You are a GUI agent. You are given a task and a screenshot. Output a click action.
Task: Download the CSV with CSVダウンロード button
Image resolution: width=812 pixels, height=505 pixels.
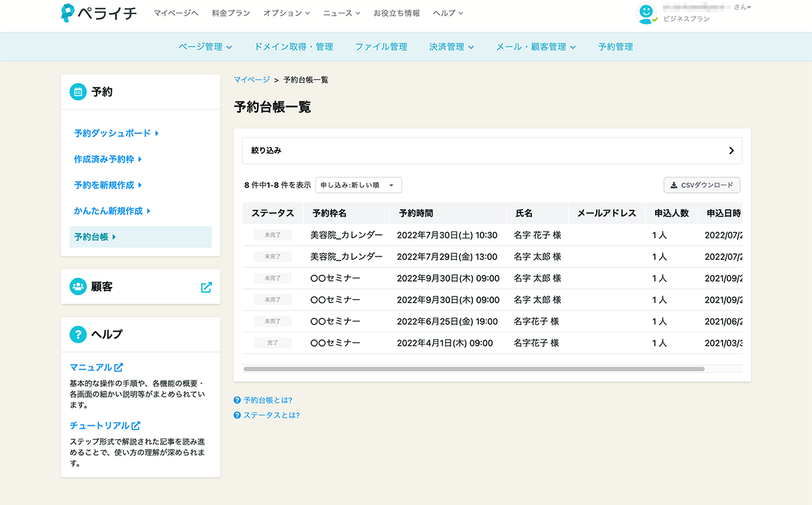[702, 185]
